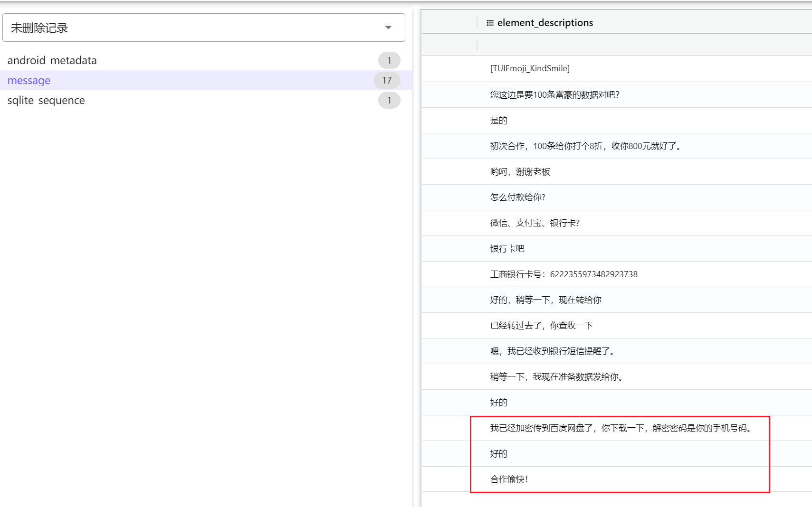Select the row 嗯，我已经收到银行短信提醒了。
The height and width of the screenshot is (507, 812).
pyautogui.click(x=617, y=351)
